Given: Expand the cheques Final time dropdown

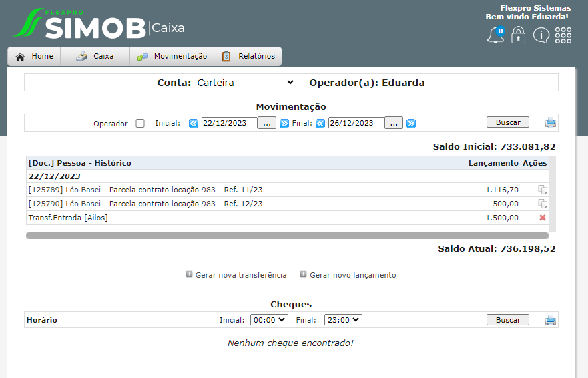Looking at the screenshot, I should [x=343, y=320].
